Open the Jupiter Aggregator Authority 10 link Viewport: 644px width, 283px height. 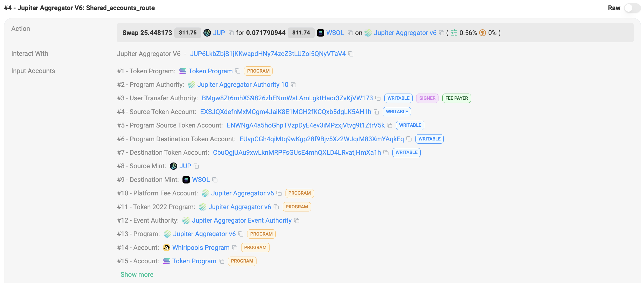coord(243,85)
